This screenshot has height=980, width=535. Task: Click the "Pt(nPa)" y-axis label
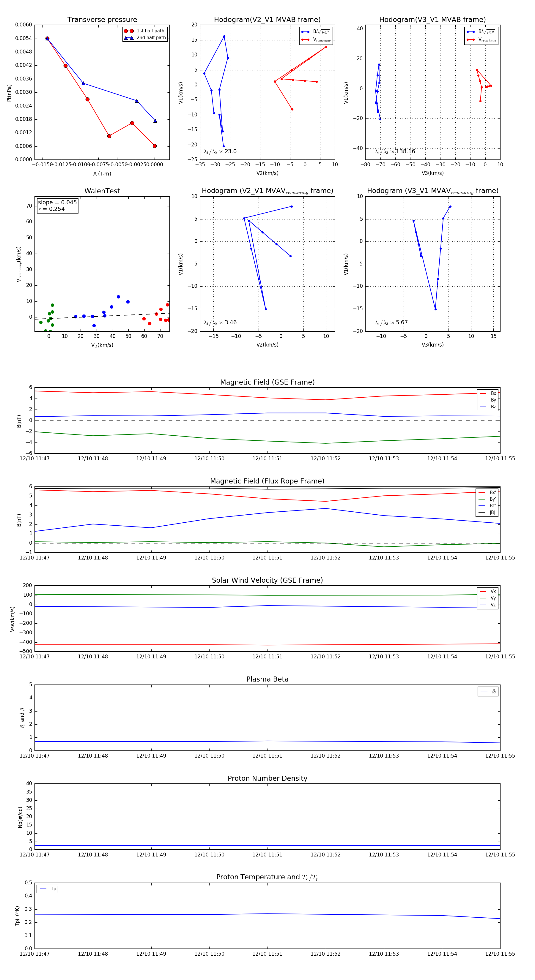(9, 92)
